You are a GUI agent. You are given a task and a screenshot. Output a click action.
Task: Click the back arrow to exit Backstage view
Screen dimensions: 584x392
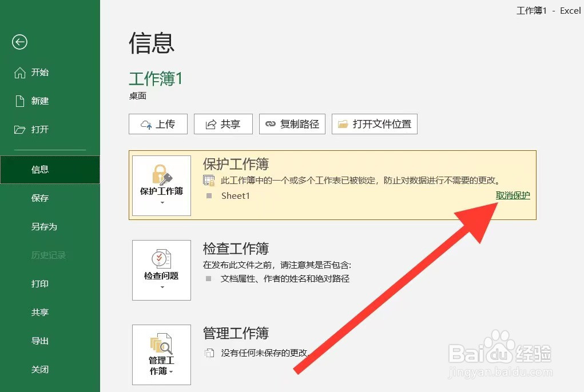[19, 42]
